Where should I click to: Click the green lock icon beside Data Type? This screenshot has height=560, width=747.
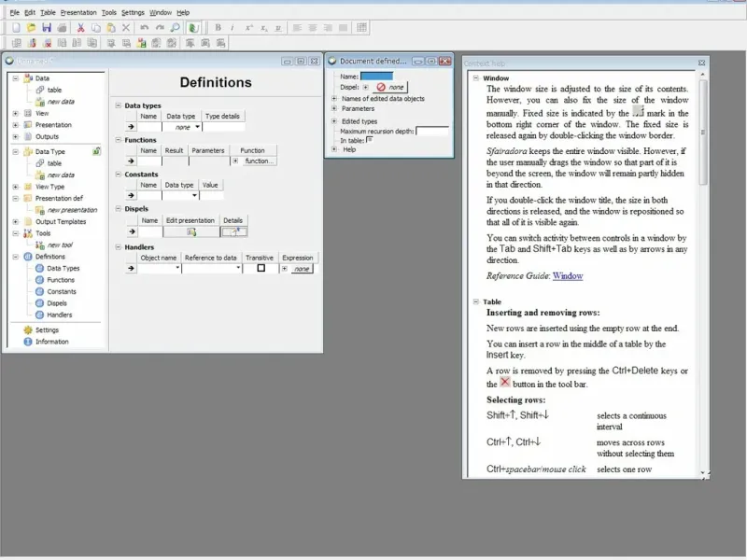(x=96, y=151)
